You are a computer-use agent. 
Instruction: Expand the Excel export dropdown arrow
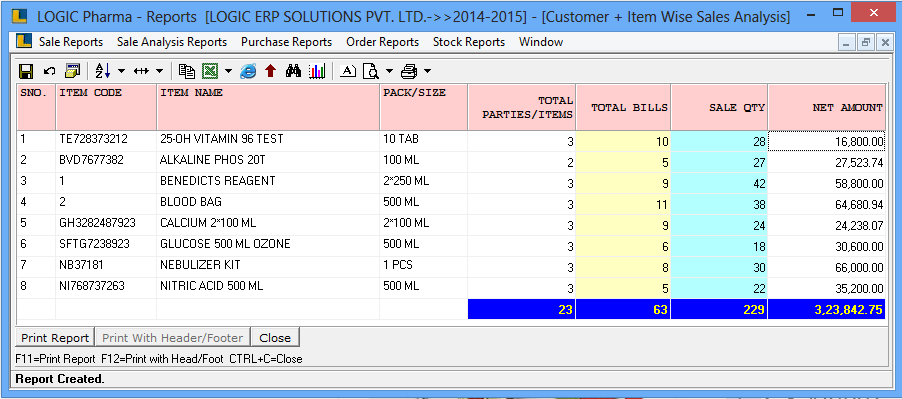click(x=228, y=71)
